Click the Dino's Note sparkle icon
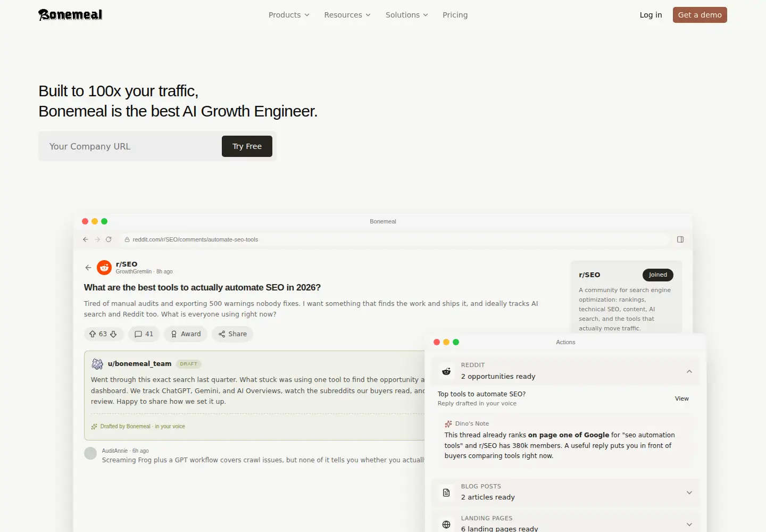This screenshot has height=532, width=766. 448,424
